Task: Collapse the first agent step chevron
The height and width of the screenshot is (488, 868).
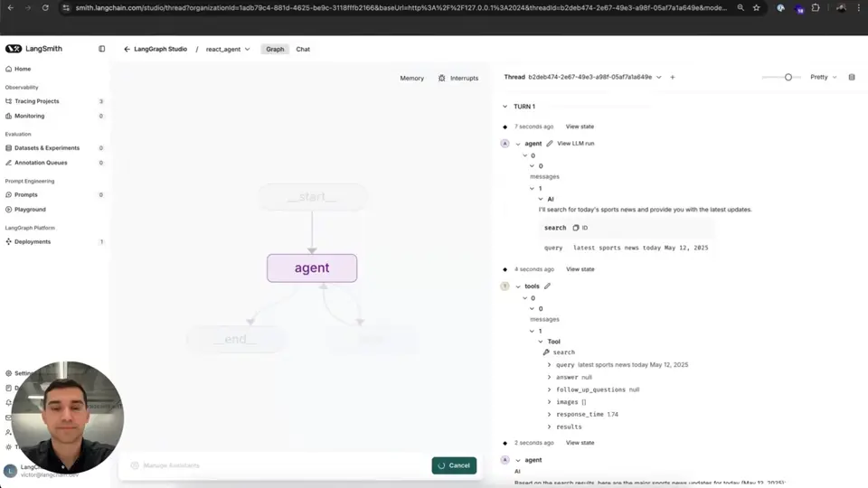Action: pos(518,144)
